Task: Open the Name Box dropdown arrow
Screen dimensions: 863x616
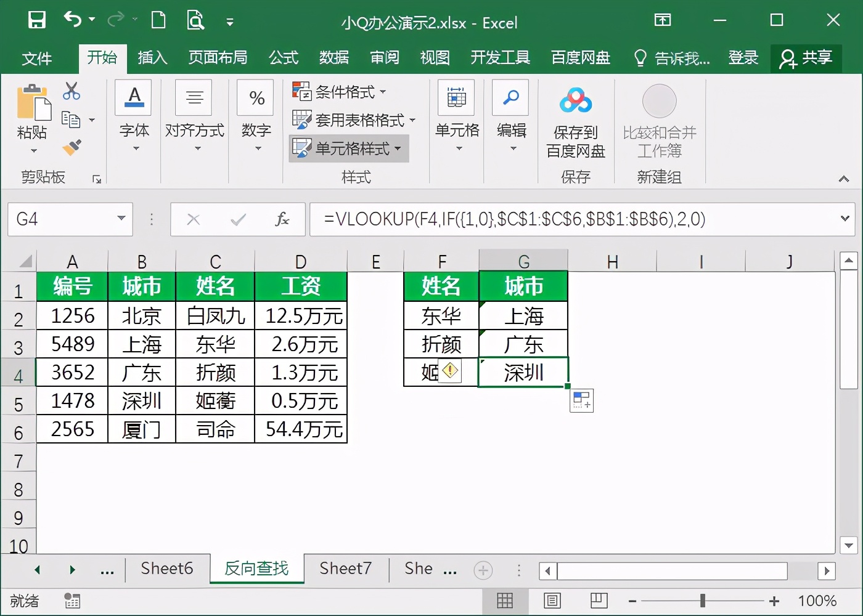Action: [x=121, y=219]
